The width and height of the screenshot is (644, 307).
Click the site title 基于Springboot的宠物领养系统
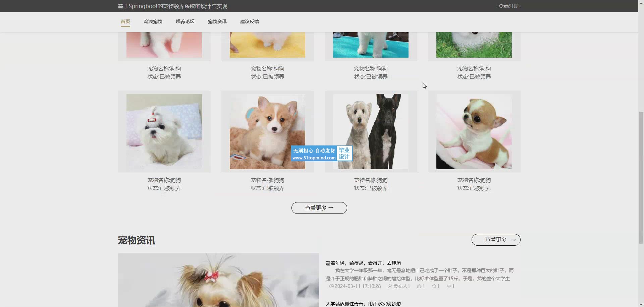[172, 6]
